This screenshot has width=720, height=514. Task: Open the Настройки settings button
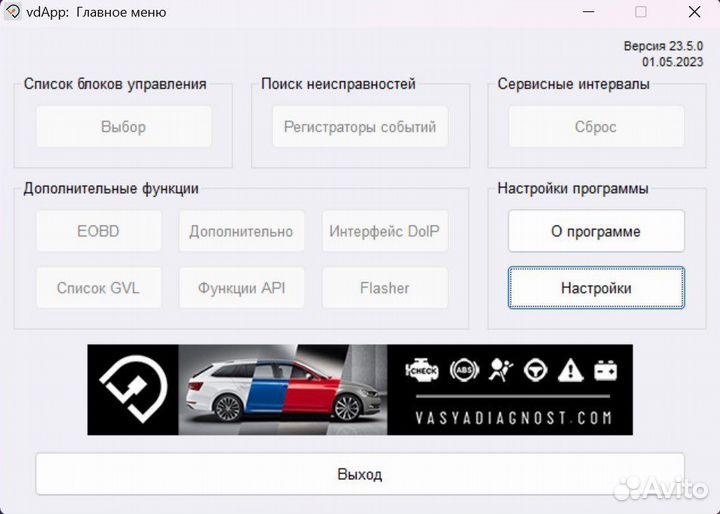[596, 288]
